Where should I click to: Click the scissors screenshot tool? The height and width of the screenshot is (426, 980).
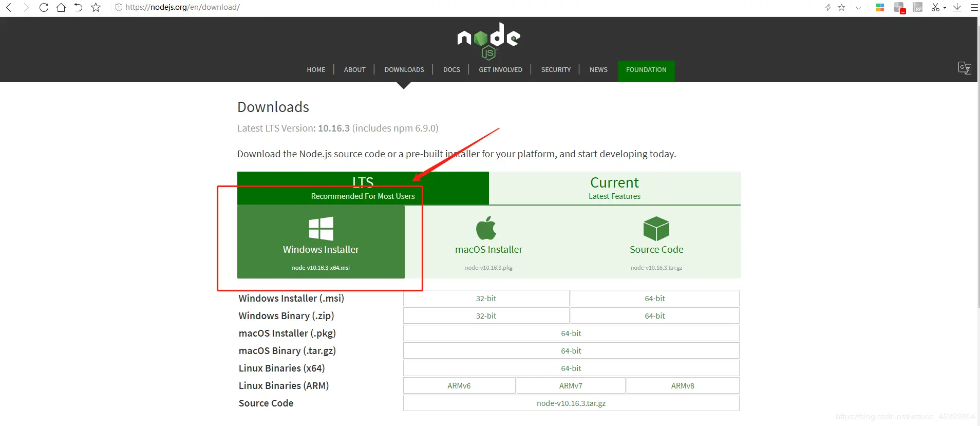point(935,7)
